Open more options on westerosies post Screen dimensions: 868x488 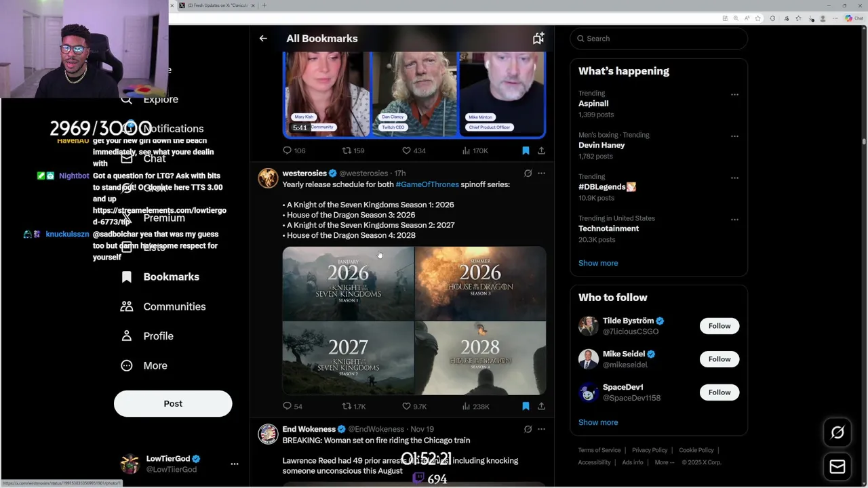click(541, 174)
